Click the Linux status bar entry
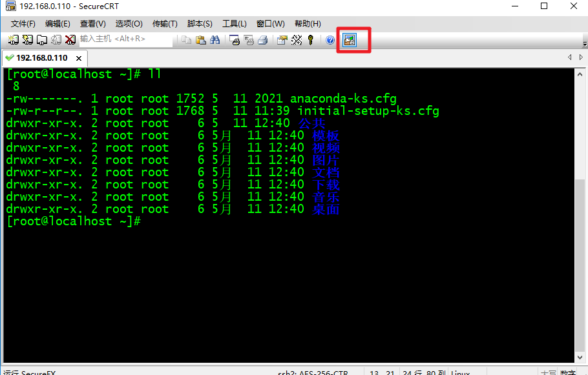Screen dimensions: 588x375 click(460, 372)
